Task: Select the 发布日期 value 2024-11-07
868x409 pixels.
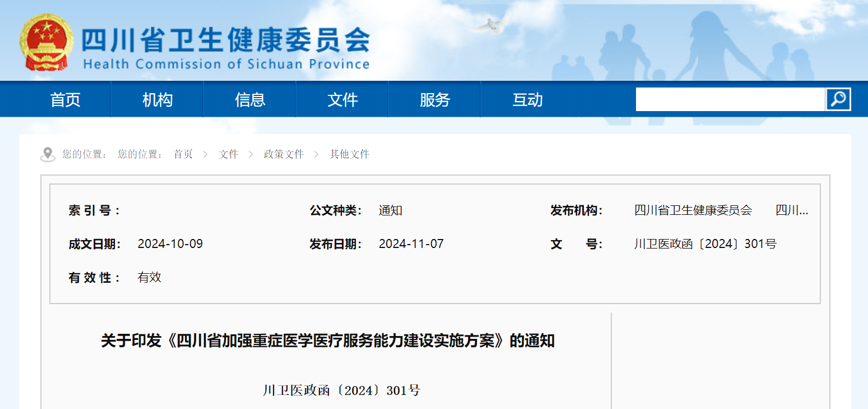Action: point(411,244)
